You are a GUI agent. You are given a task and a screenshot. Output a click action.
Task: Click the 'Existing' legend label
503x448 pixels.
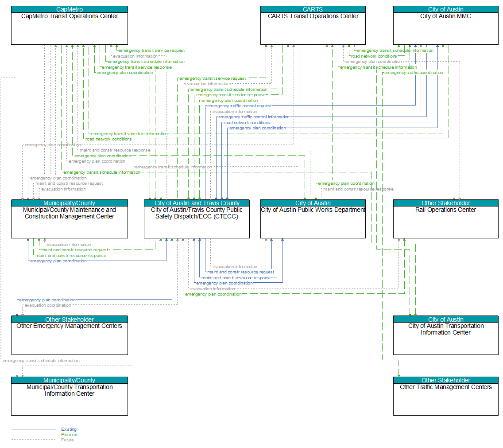(x=69, y=429)
